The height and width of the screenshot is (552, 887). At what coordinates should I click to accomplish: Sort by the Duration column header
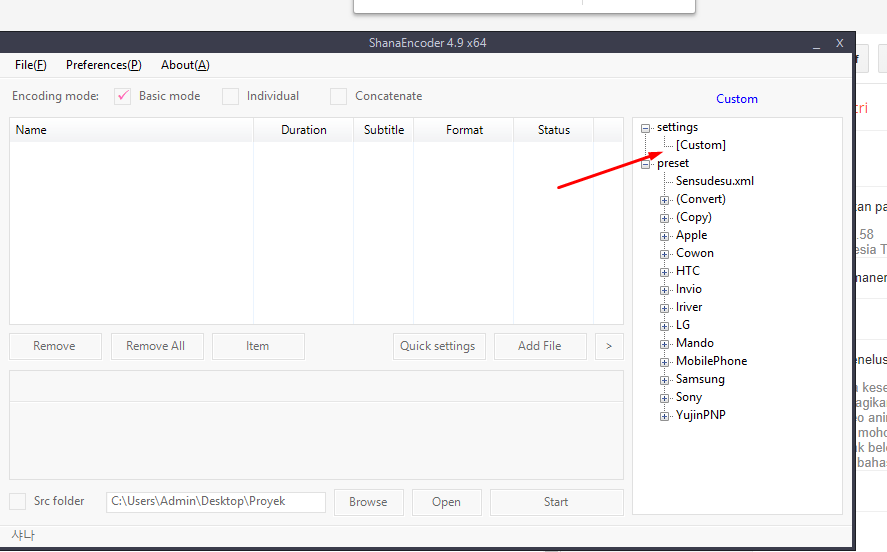pos(303,130)
